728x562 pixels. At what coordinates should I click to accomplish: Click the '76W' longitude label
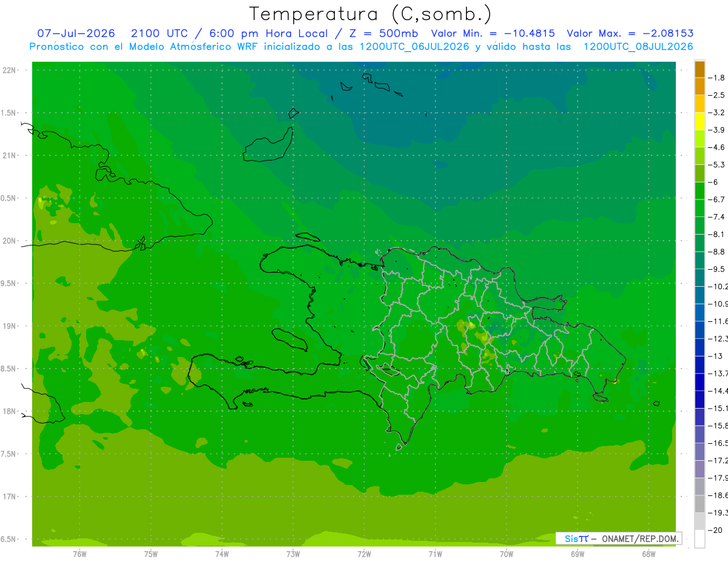click(x=79, y=554)
